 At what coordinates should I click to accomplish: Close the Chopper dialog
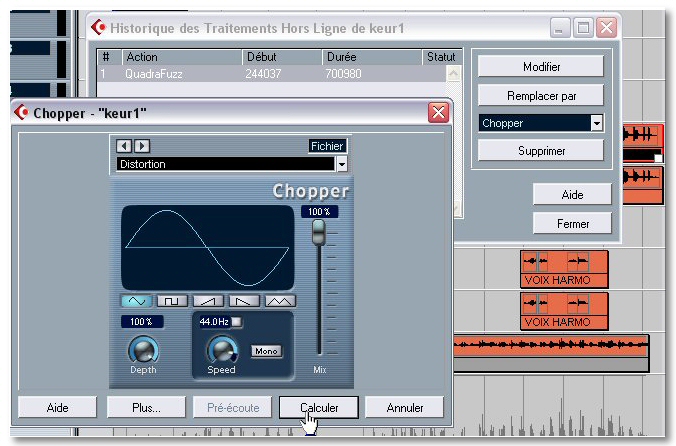coord(438,113)
